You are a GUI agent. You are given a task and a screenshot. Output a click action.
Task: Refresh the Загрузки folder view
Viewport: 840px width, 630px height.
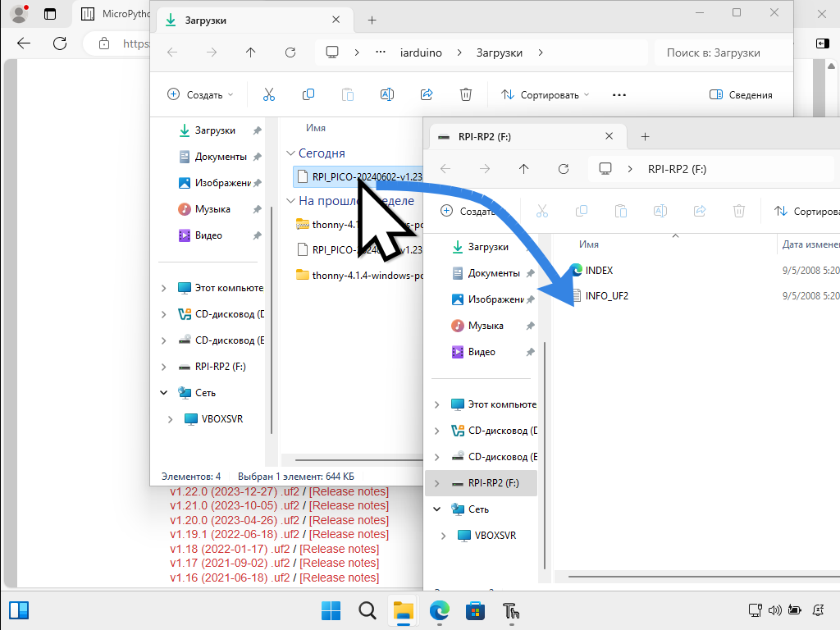click(x=290, y=52)
